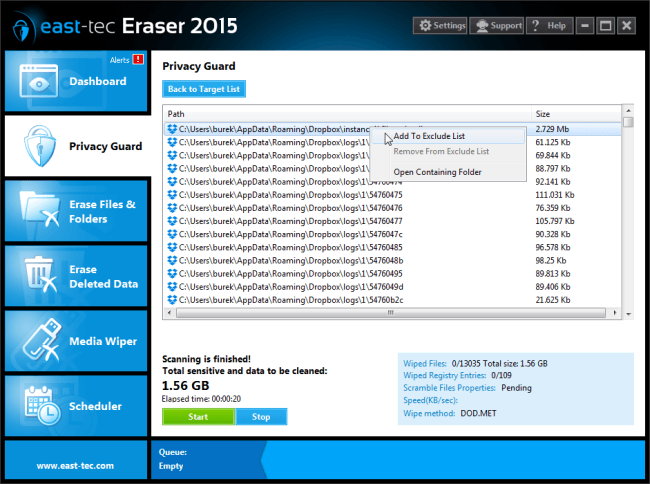Click the Settings gear icon

point(425,26)
